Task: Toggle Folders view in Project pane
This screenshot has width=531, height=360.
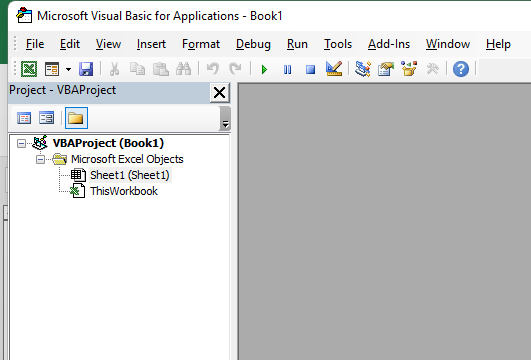Action: click(x=76, y=118)
